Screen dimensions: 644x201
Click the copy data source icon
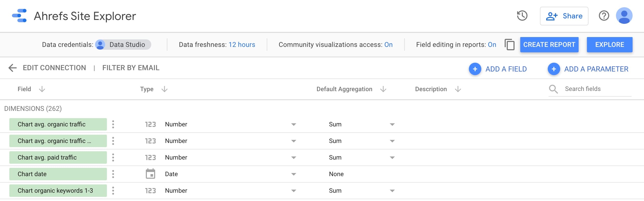click(510, 45)
